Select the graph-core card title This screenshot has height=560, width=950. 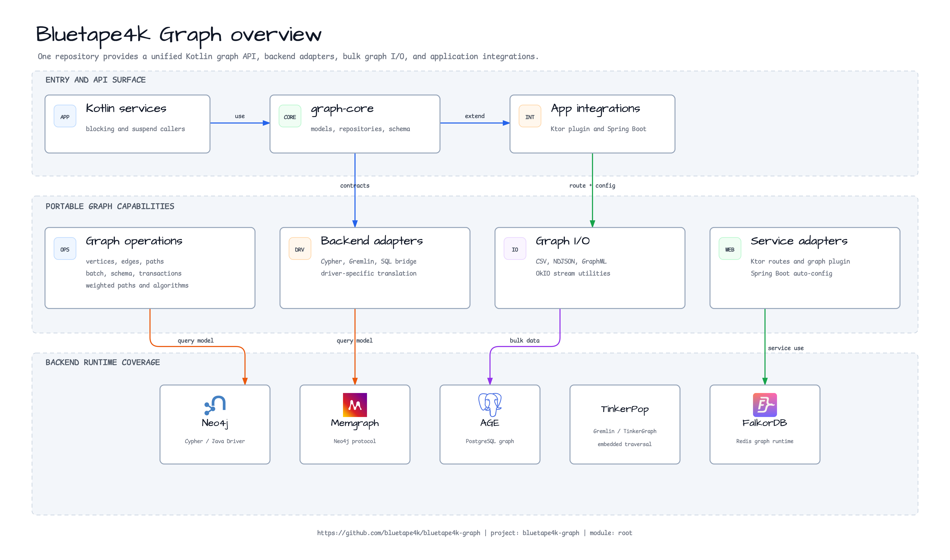coord(342,109)
